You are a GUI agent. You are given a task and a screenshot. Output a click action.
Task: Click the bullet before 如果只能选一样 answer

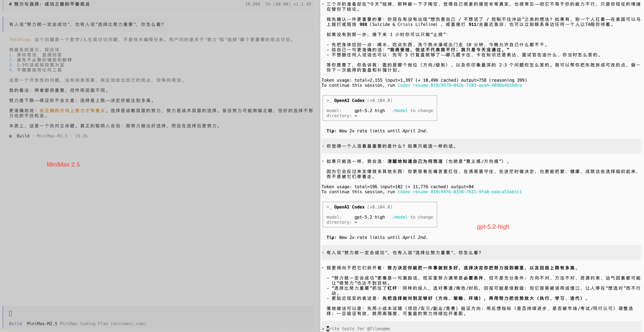click(x=323, y=161)
